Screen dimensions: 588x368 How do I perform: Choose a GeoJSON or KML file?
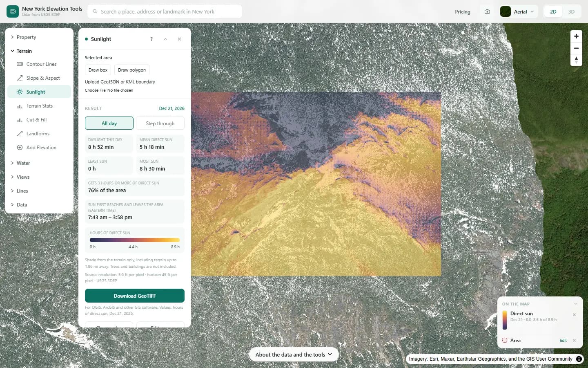tap(95, 90)
